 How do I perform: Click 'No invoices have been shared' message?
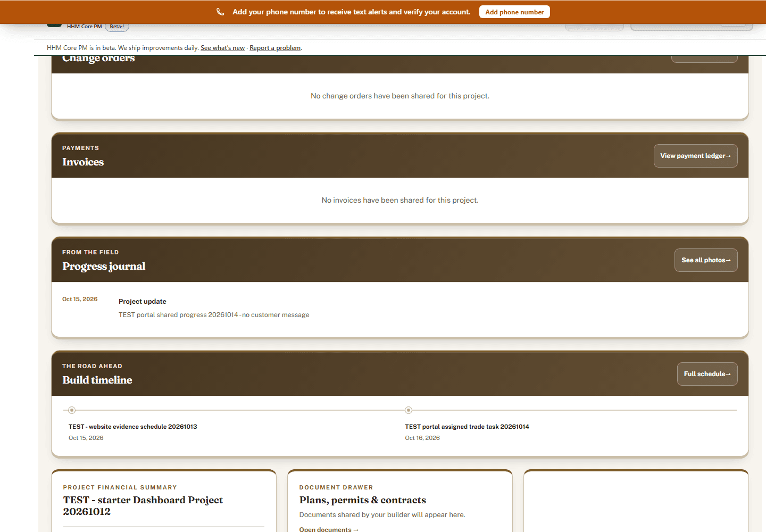point(400,200)
